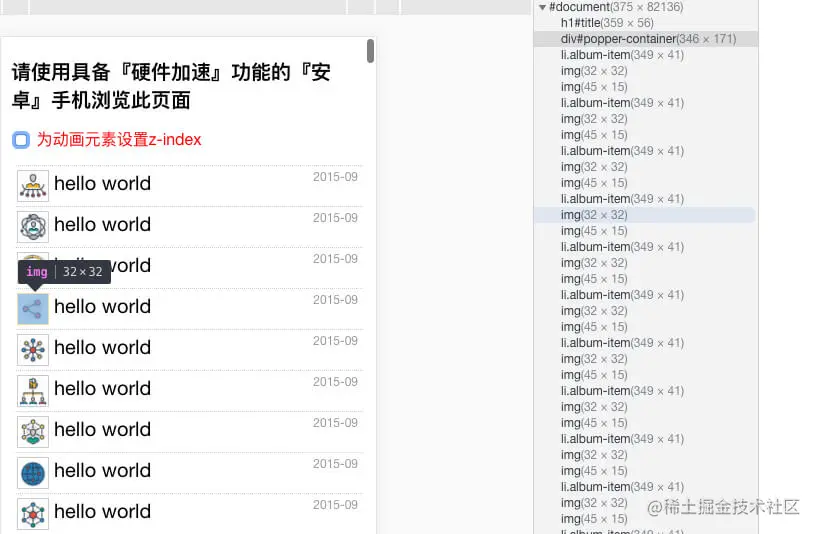The image size is (817, 534).
Task: Click the red-centered molecule network icon
Action: coord(33,514)
